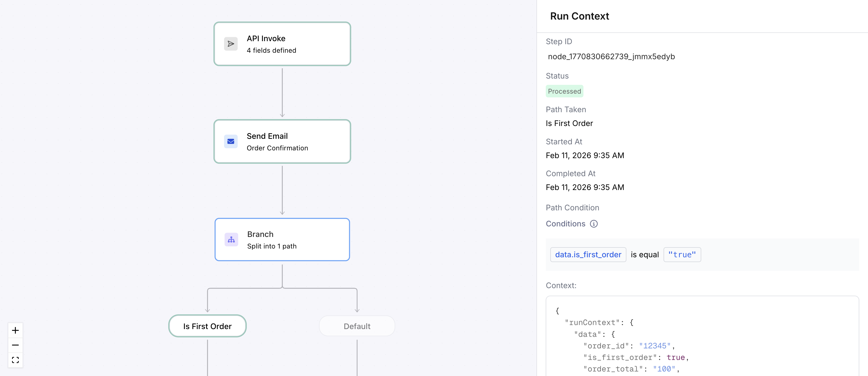Zoom in the canvas with plus button
The image size is (868, 376).
click(16, 330)
